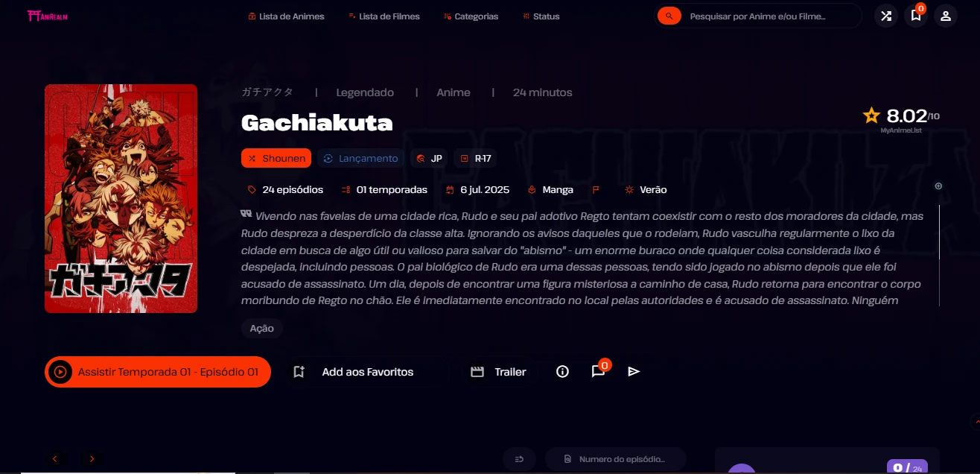
Task: Click Assistir Temporada 01 - Episódio 01
Action: pyautogui.click(x=158, y=371)
